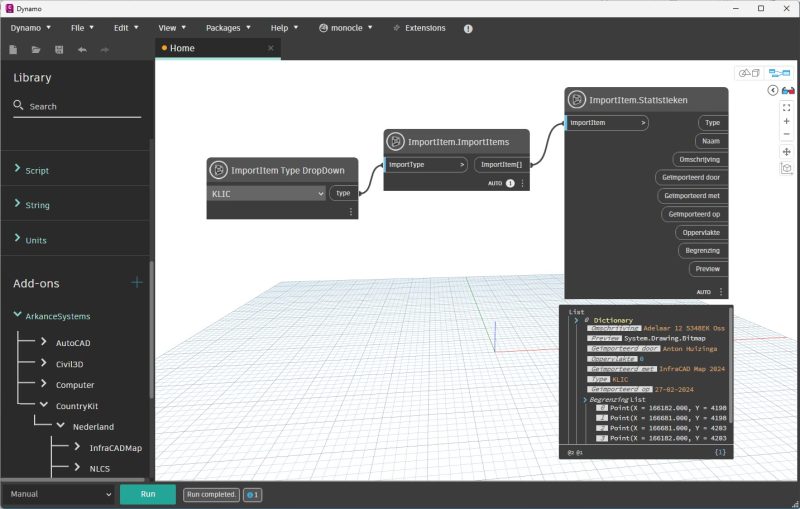The image size is (800, 509).
Task: Open the Dynamo menu
Action: pos(31,28)
